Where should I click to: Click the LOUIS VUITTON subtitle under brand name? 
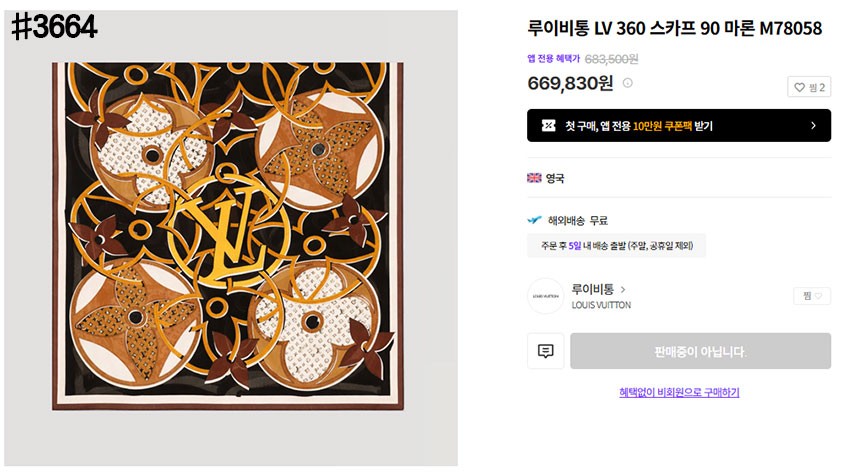(x=601, y=305)
